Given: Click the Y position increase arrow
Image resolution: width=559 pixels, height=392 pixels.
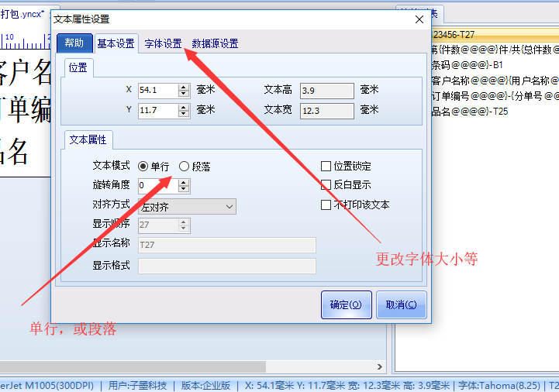Looking at the screenshot, I should coord(184,107).
